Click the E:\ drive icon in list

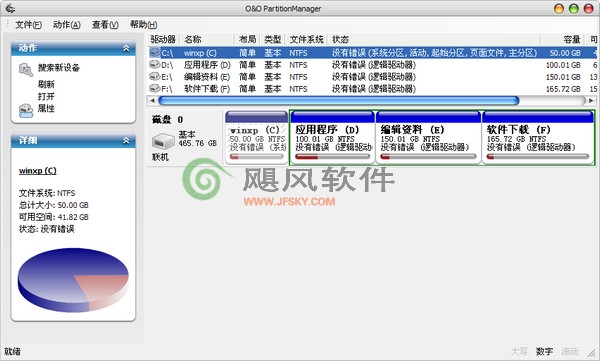[x=155, y=77]
